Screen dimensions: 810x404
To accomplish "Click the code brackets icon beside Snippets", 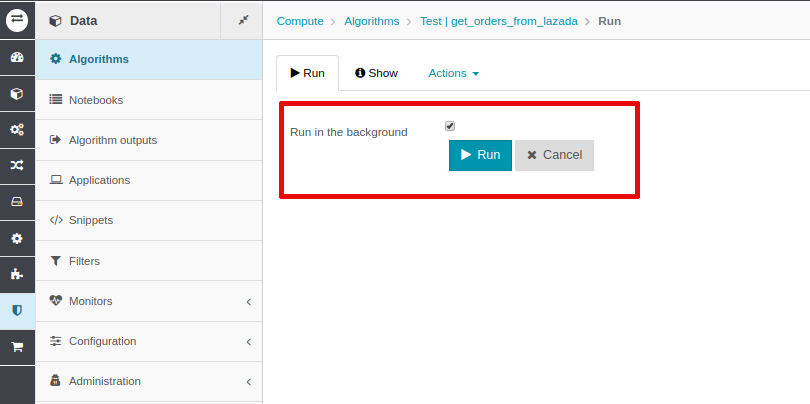I will [x=55, y=220].
